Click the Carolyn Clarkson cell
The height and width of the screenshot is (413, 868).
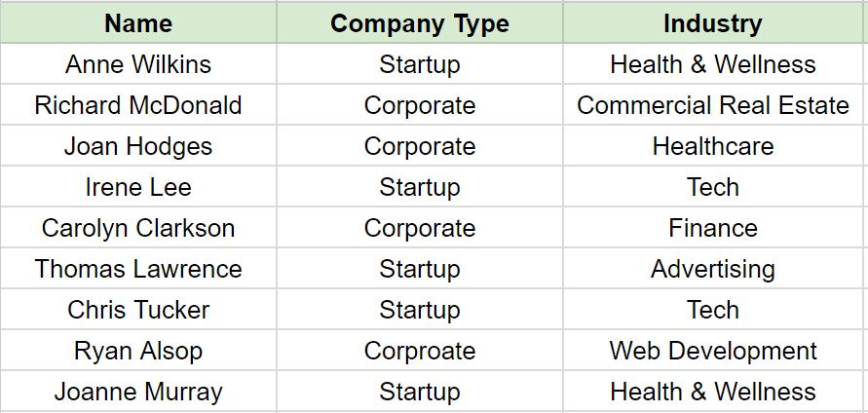(x=138, y=228)
